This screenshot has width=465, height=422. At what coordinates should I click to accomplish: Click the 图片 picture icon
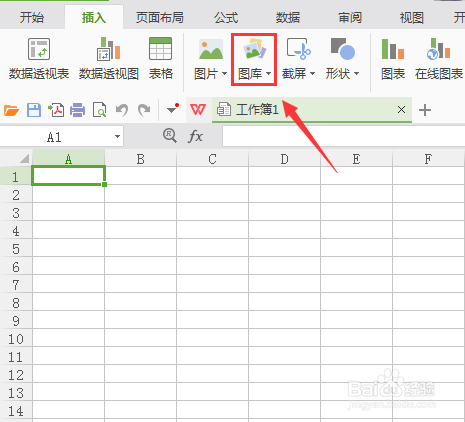pos(211,49)
